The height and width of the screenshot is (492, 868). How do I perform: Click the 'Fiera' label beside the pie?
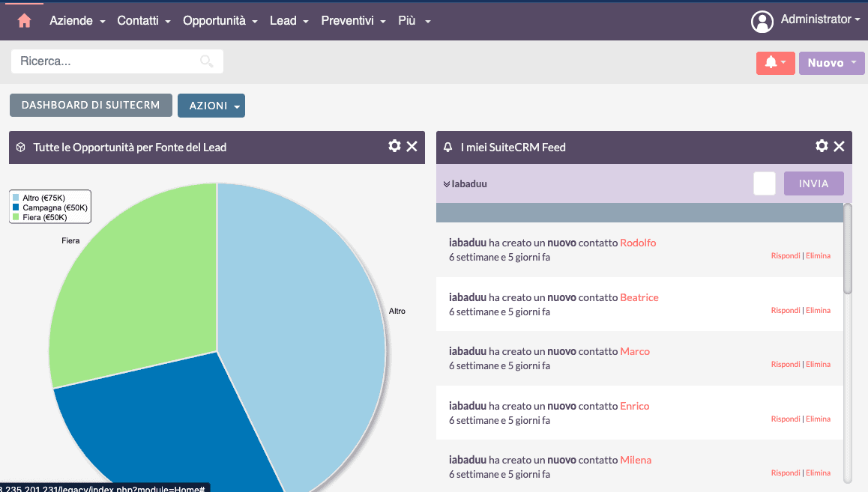(70, 240)
